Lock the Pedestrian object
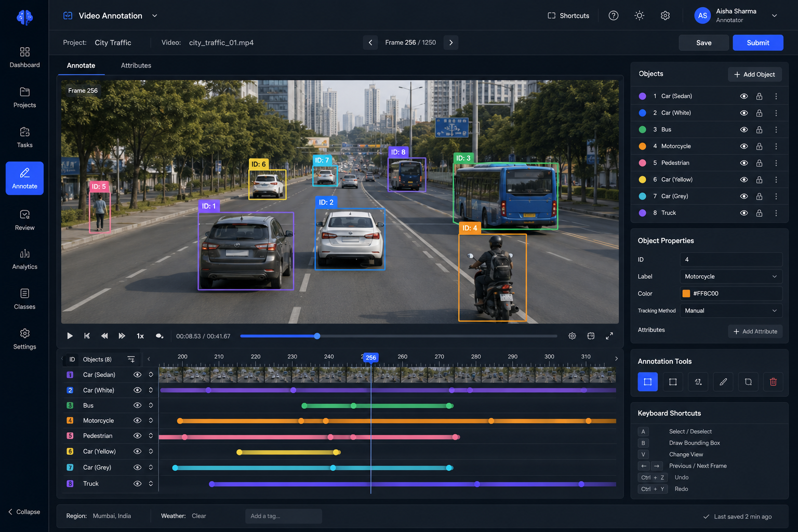The height and width of the screenshot is (532, 798). click(759, 163)
